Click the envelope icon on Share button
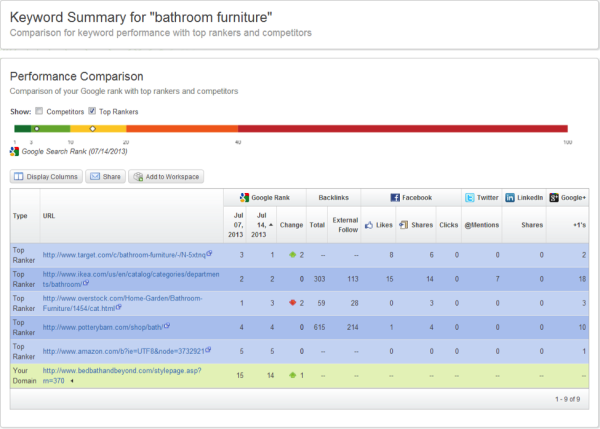600x429 pixels. click(95, 176)
